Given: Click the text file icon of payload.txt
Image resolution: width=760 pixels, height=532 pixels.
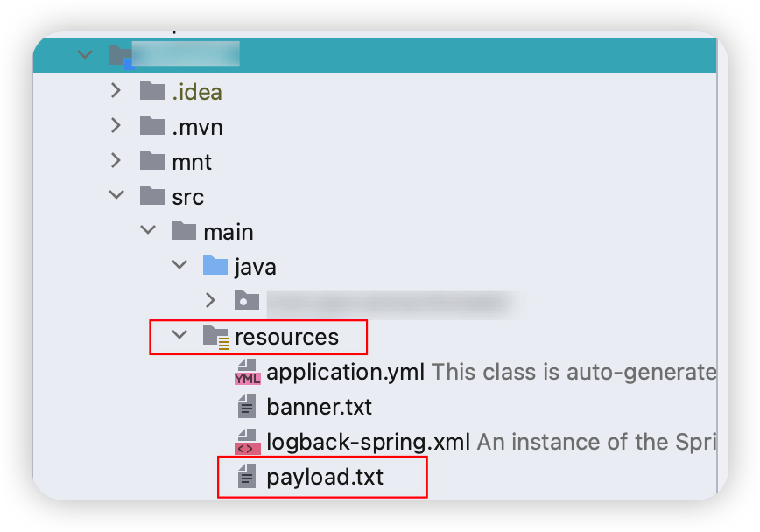Looking at the screenshot, I should 247,476.
